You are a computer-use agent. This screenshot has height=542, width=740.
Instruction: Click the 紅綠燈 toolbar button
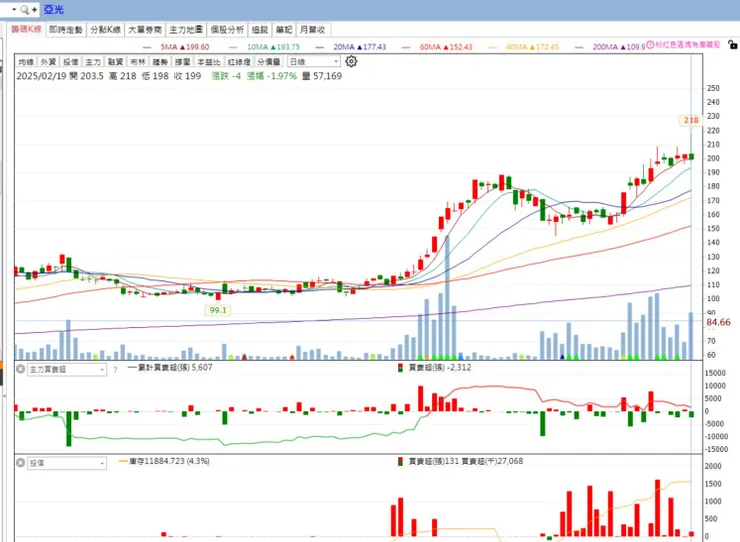(x=239, y=62)
